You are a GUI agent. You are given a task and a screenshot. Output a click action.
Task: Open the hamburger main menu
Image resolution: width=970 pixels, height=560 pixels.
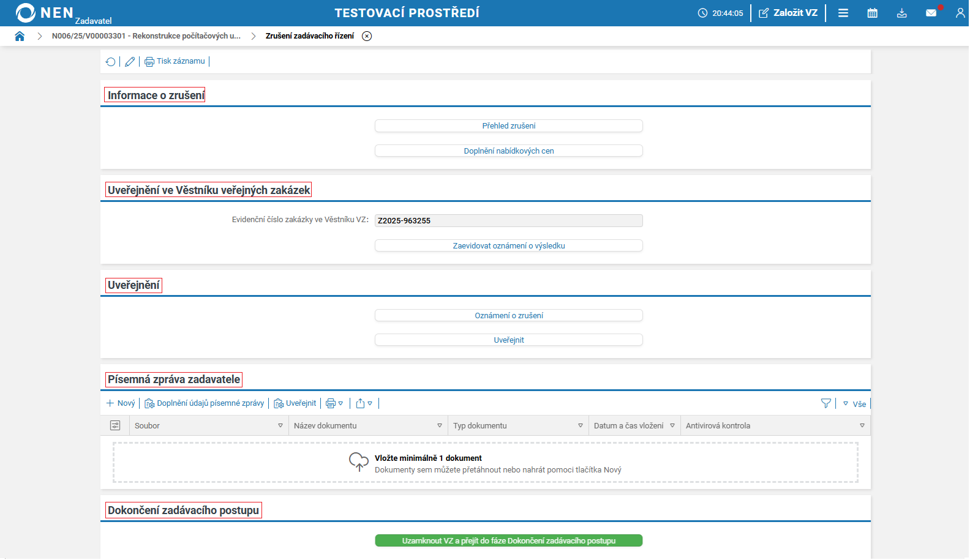843,13
